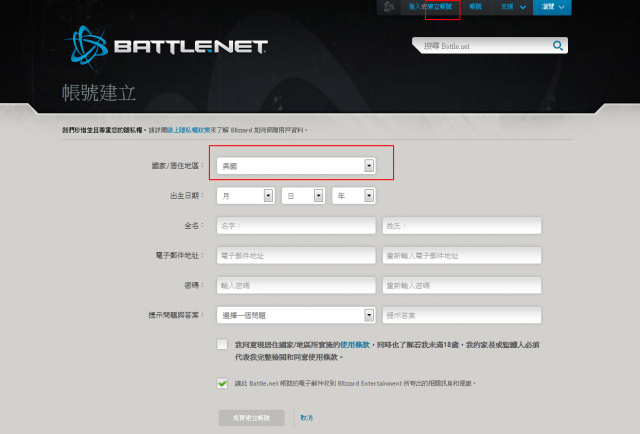This screenshot has height=434, width=640.
Task: Open the birth year (年) dropdown
Action: pos(354,196)
